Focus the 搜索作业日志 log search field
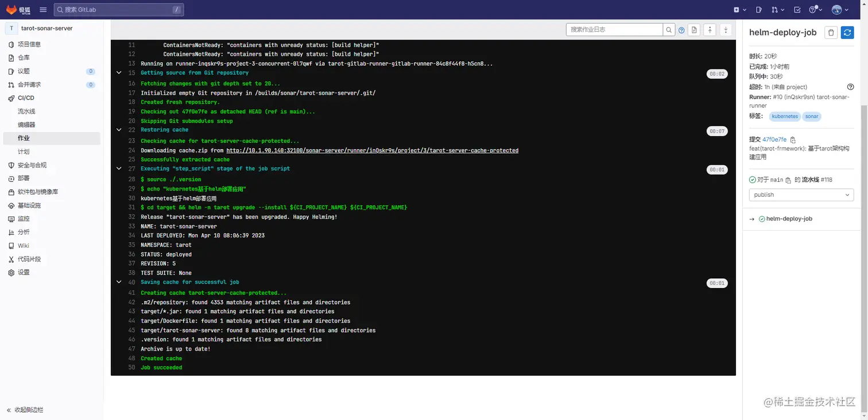Image resolution: width=868 pixels, height=420 pixels. click(614, 30)
